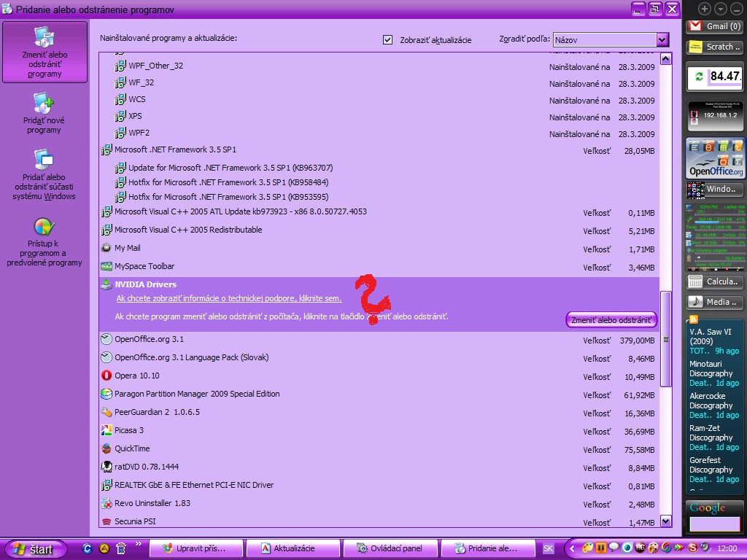Open the Media .. gadget
The height and width of the screenshot is (560, 747).
715,302
